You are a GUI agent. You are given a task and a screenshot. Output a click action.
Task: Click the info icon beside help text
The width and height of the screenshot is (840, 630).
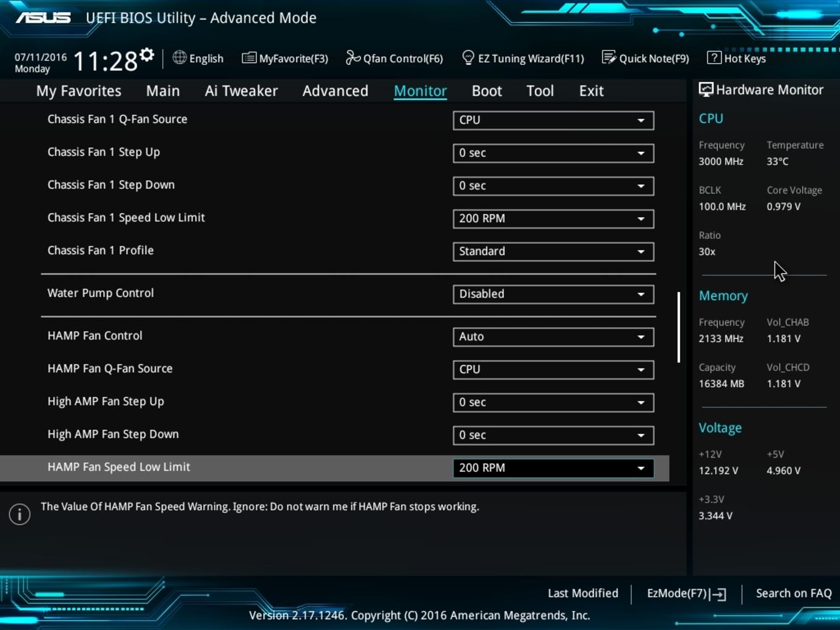20,514
